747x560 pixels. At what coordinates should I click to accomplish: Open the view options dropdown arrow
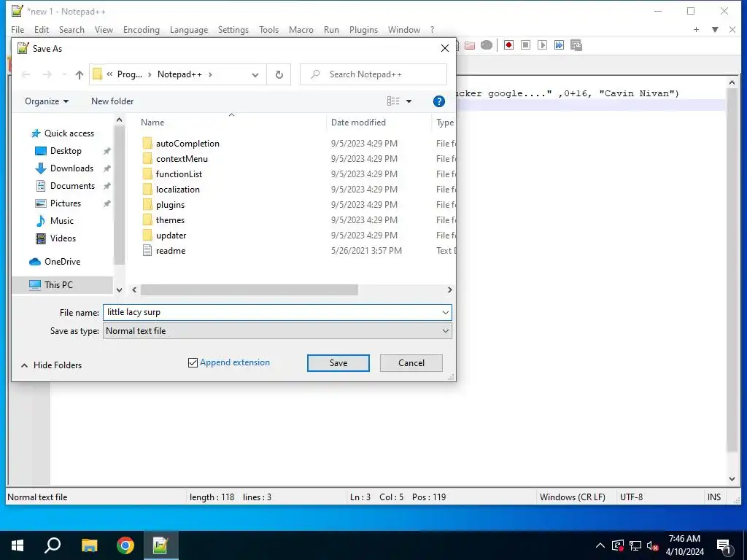point(409,101)
